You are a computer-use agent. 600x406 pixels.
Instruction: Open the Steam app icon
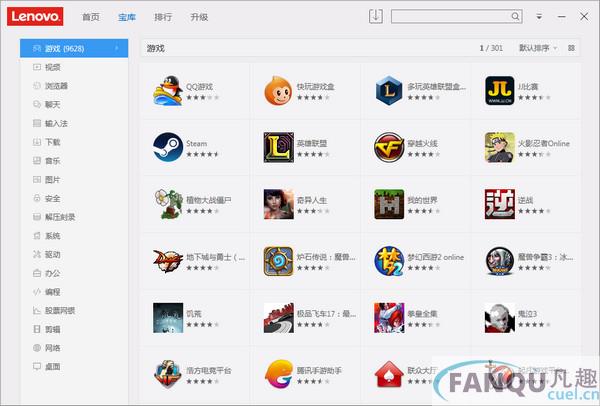click(x=168, y=147)
